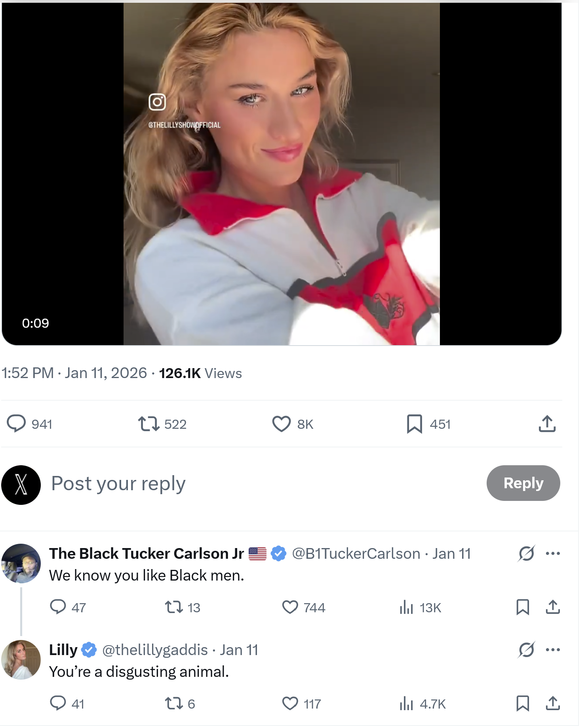Play the 0:09 video
This screenshot has width=588, height=726.
pos(282,174)
